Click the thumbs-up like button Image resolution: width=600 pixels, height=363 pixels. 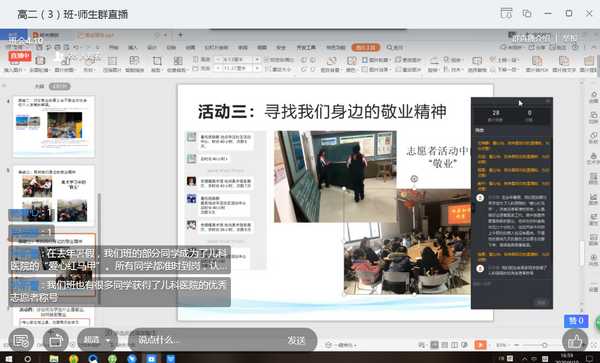(574, 340)
